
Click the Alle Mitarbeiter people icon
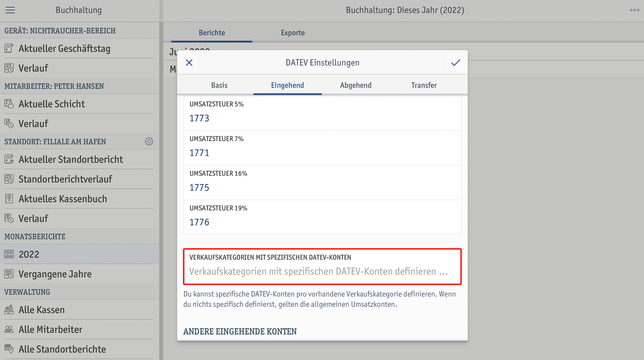click(x=9, y=329)
